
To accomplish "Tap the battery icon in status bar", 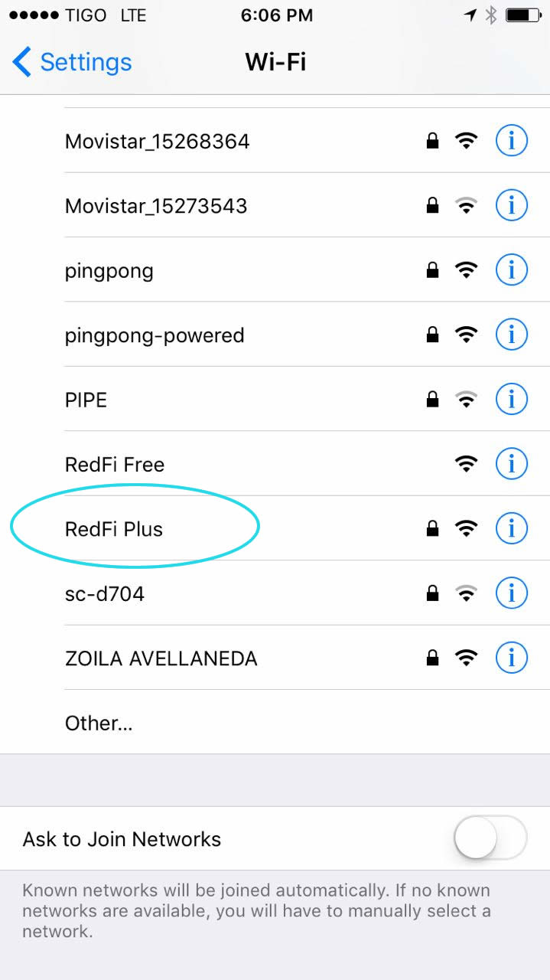I will pos(523,15).
